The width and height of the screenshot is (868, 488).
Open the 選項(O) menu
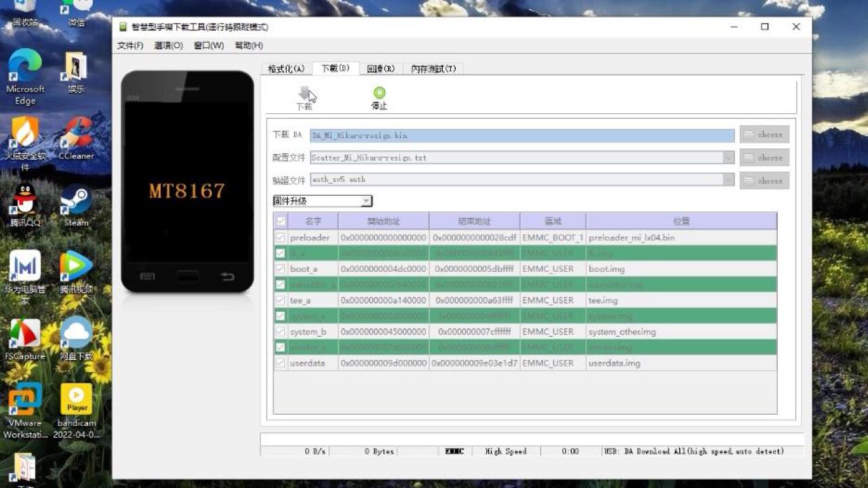(x=169, y=45)
